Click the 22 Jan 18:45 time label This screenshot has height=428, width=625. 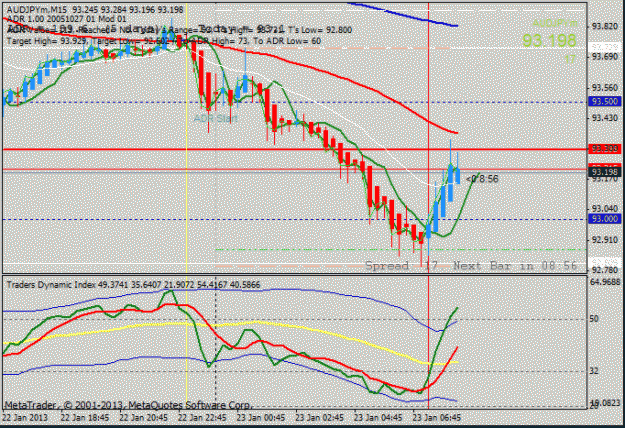[x=85, y=418]
